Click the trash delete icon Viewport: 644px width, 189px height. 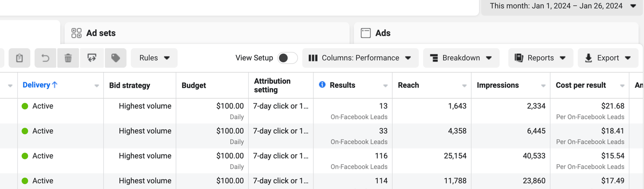(x=68, y=58)
